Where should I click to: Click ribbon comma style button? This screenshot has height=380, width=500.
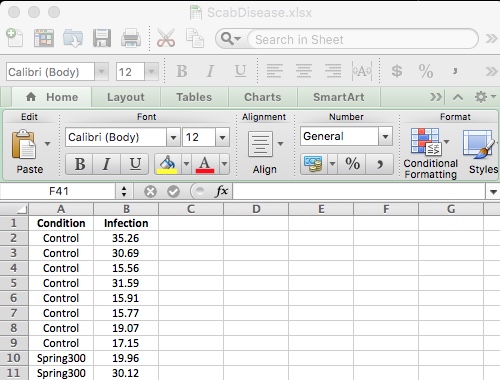(380, 164)
